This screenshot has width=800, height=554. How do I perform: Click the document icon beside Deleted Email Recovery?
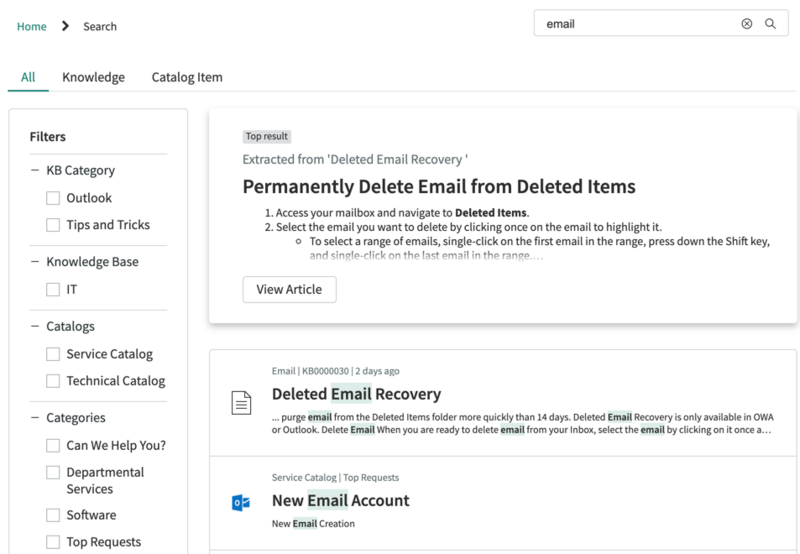click(x=241, y=403)
